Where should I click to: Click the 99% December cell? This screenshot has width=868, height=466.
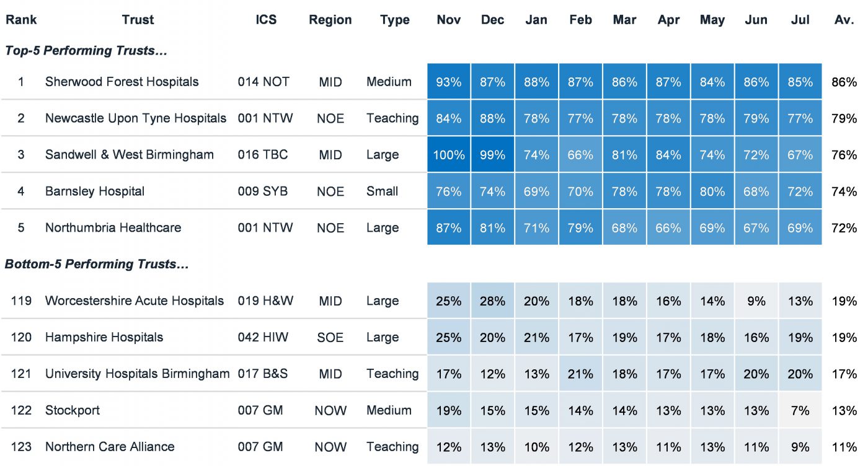tap(493, 155)
